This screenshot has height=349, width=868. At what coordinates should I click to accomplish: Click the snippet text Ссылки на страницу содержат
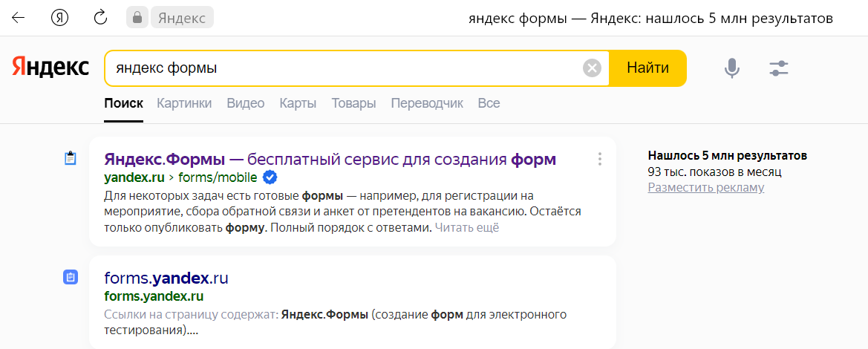[x=191, y=315]
